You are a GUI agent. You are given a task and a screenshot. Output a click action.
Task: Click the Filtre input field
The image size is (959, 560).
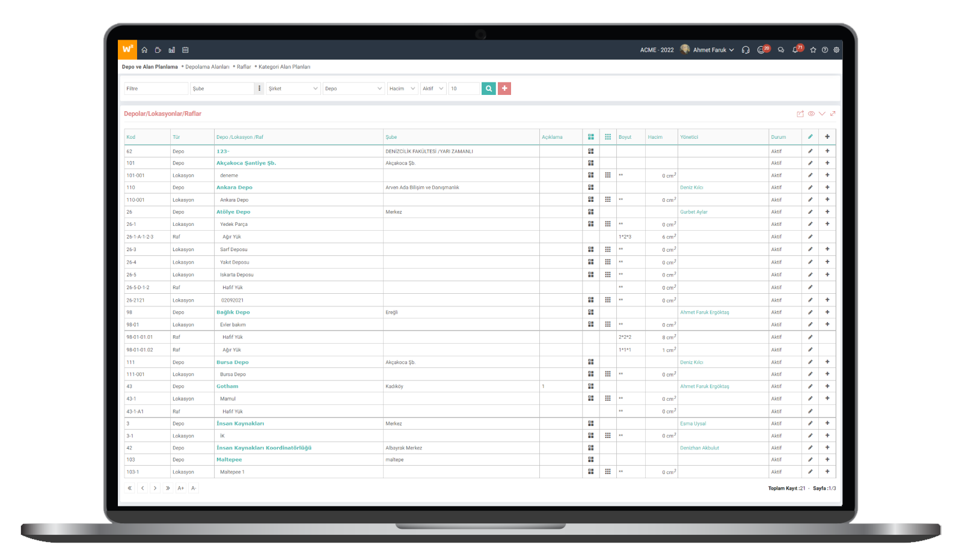[155, 88]
